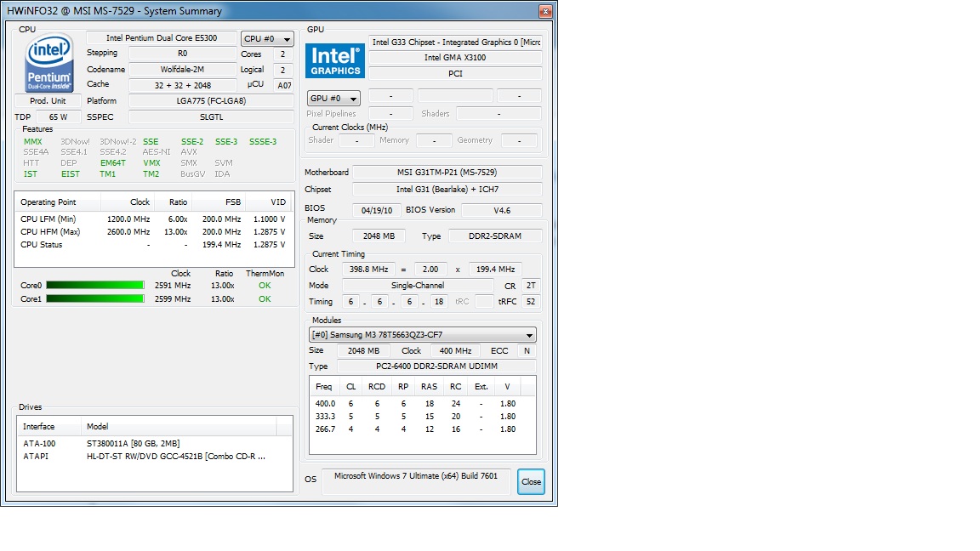The height and width of the screenshot is (551, 980).
Task: Click the MMX feature label
Action: coord(33,142)
